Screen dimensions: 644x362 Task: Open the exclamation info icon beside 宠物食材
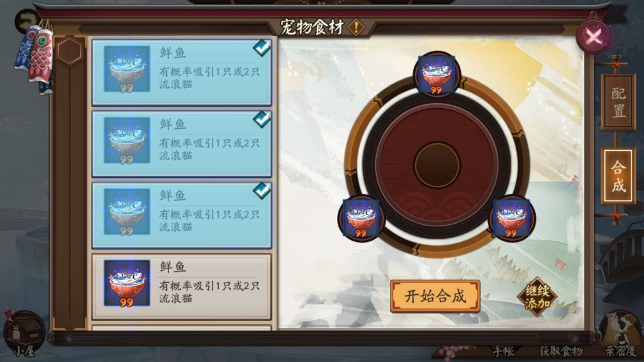coord(356,28)
